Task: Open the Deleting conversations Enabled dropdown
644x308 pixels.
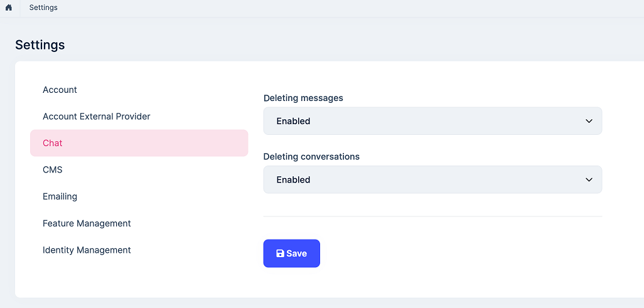Action: 432,179
